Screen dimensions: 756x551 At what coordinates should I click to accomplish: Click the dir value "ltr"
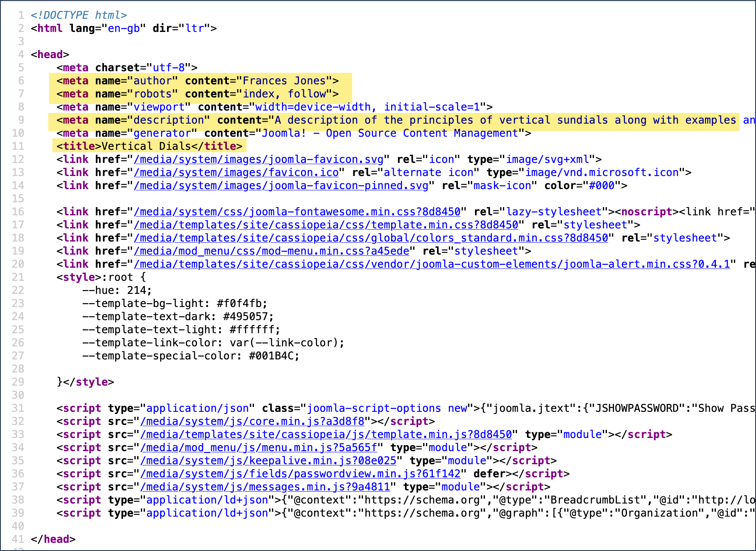pos(195,28)
